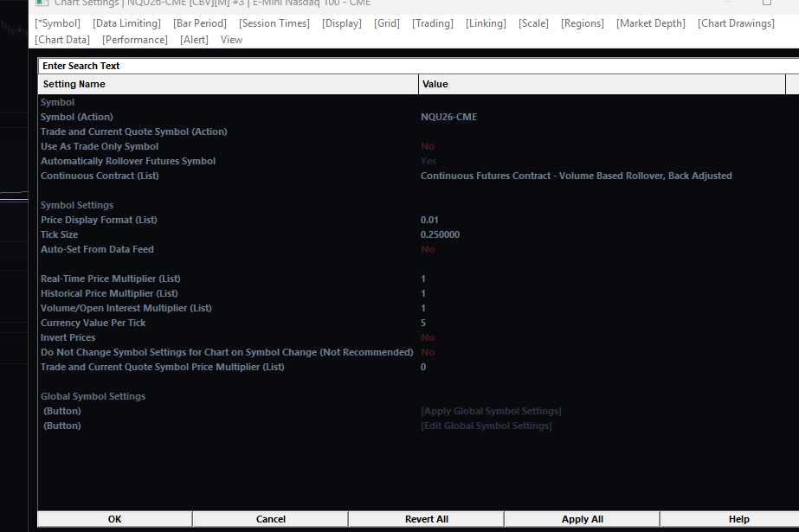Image resolution: width=799 pixels, height=532 pixels.
Task: Click the NQU26-CME symbol value
Action: [449, 117]
